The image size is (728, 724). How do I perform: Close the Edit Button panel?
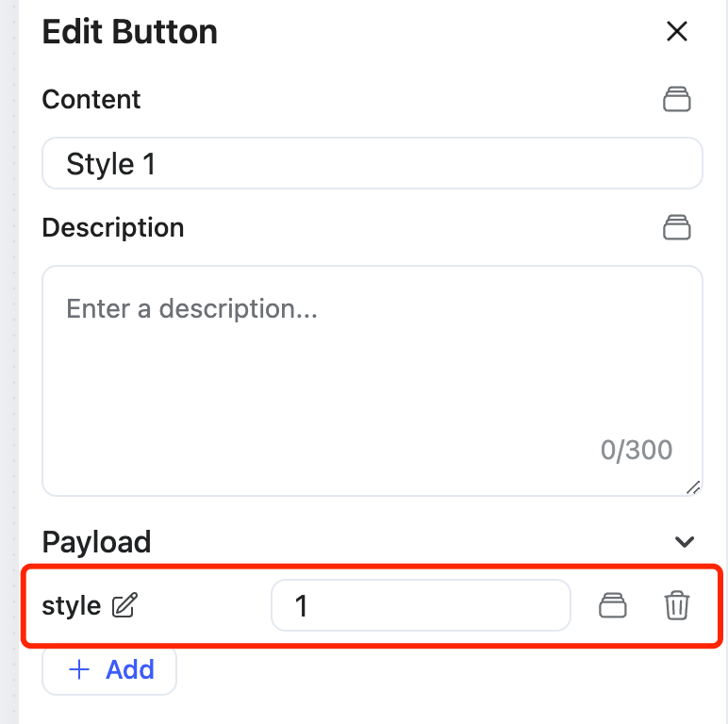pos(677,32)
